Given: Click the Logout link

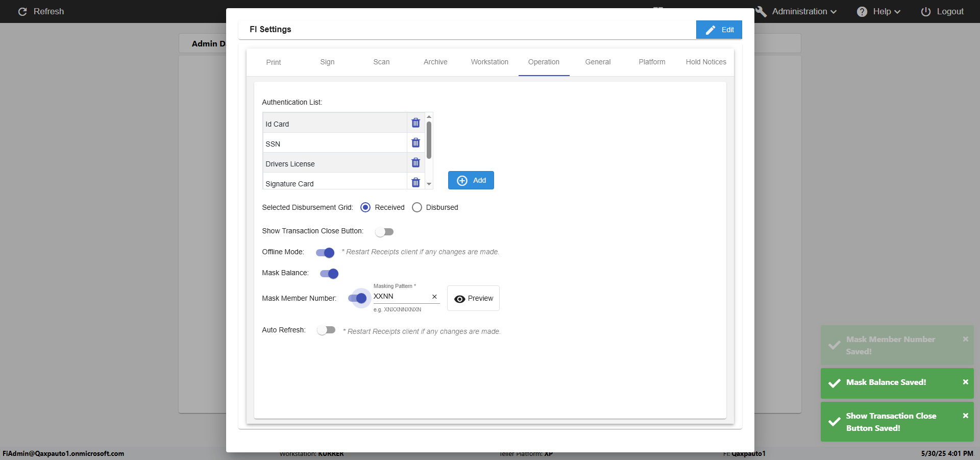Looking at the screenshot, I should point(942,11).
